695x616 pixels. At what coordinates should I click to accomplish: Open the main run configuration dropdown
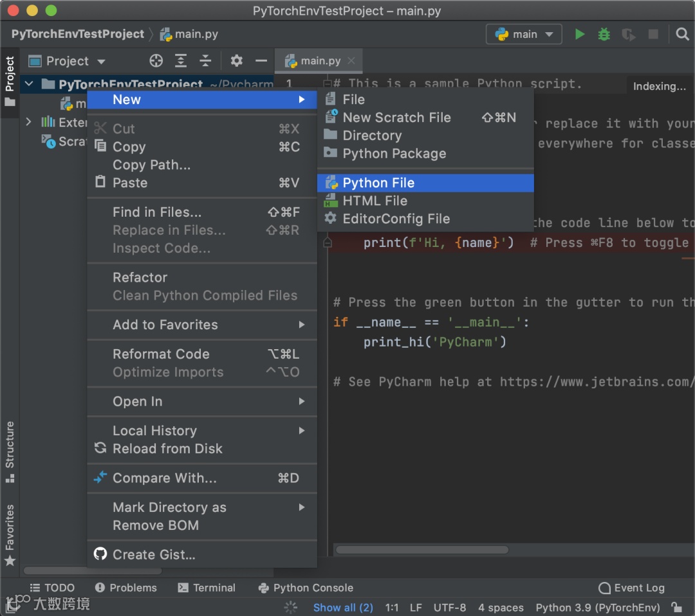coord(524,35)
